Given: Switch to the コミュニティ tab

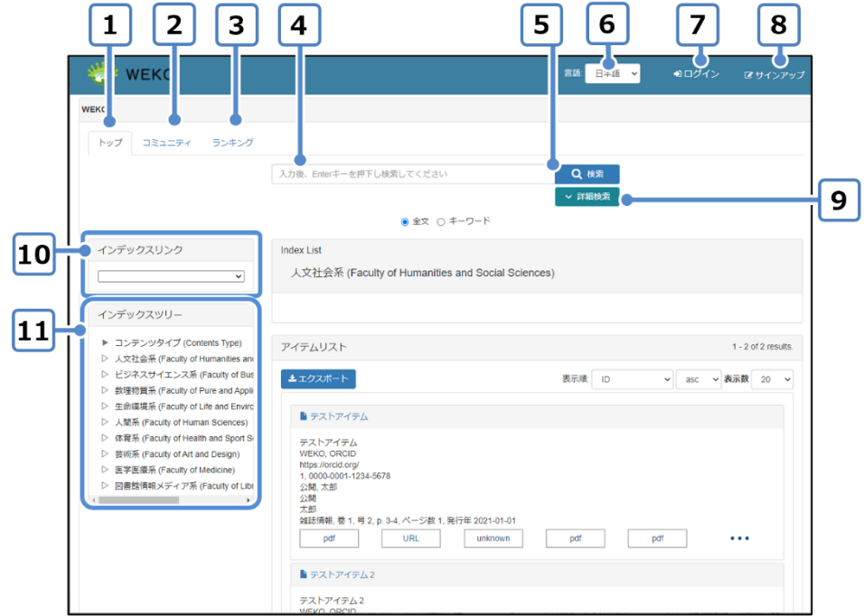Looking at the screenshot, I should coord(166,143).
